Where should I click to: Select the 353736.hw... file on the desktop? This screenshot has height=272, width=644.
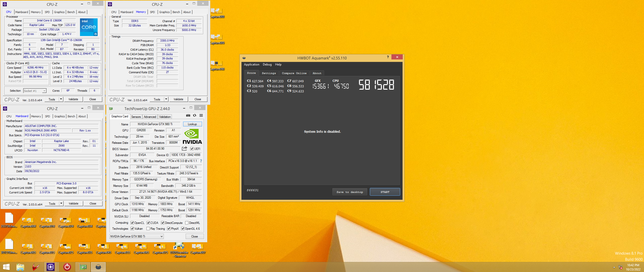tap(9, 220)
